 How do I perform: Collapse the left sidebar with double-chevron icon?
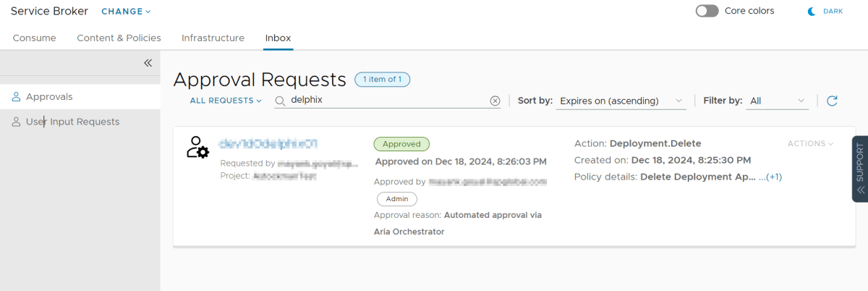click(148, 63)
